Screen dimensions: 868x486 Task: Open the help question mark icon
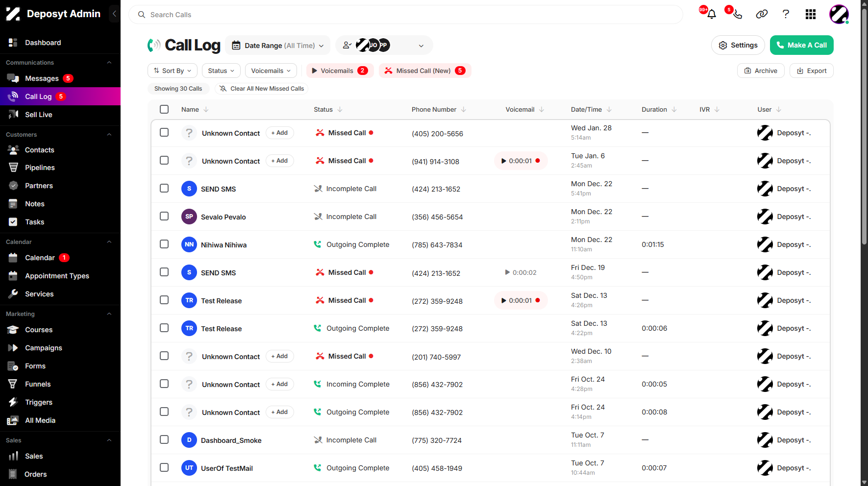pyautogui.click(x=786, y=14)
